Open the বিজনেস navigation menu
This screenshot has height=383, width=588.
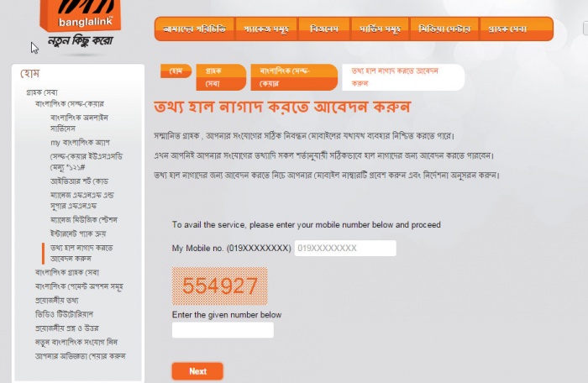324,29
